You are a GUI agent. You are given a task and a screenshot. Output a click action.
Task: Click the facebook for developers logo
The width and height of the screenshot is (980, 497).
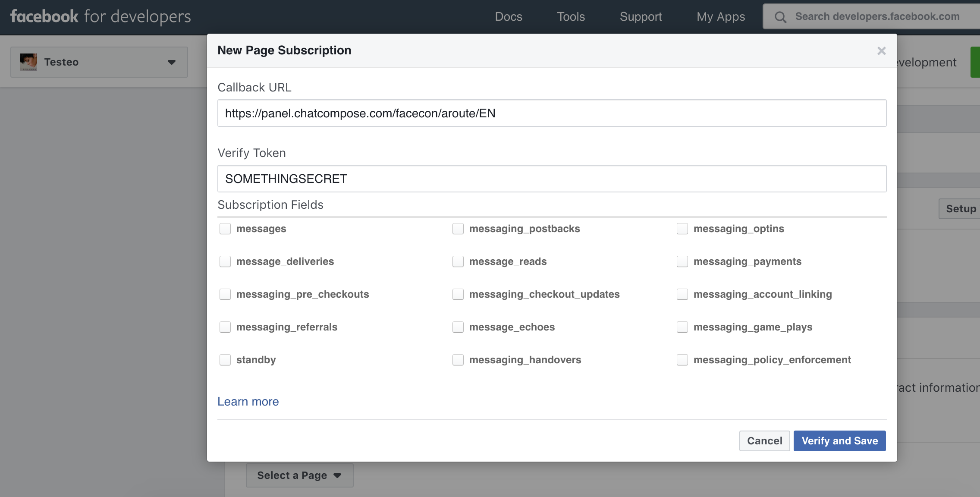pos(101,17)
